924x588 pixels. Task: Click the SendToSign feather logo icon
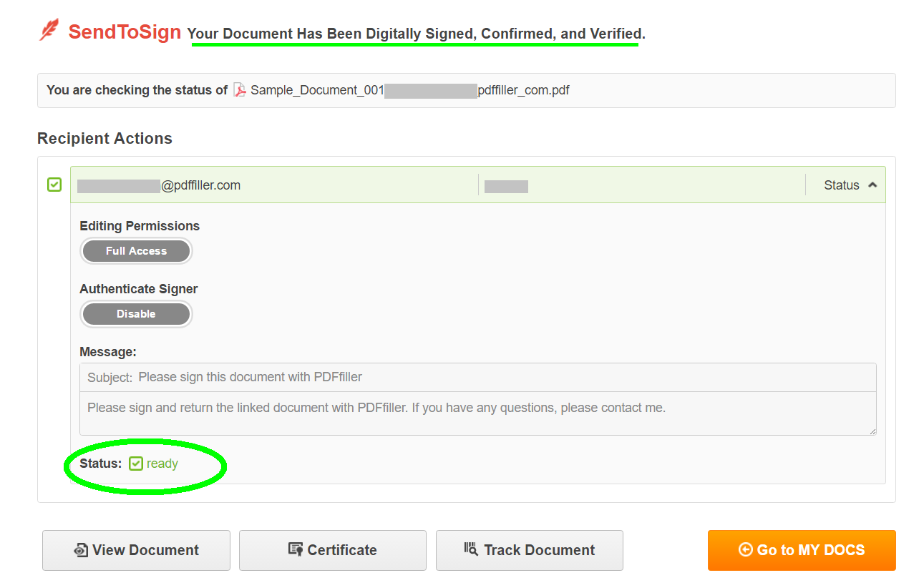(49, 30)
